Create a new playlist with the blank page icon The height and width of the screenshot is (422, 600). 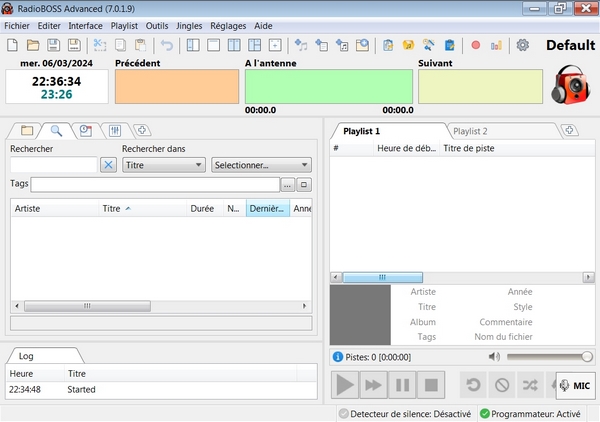13,45
